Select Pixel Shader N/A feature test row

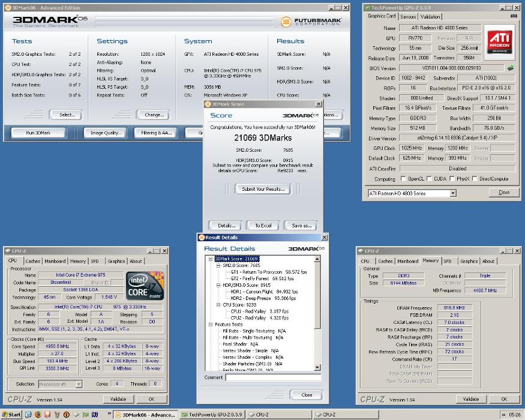[x=241, y=344]
